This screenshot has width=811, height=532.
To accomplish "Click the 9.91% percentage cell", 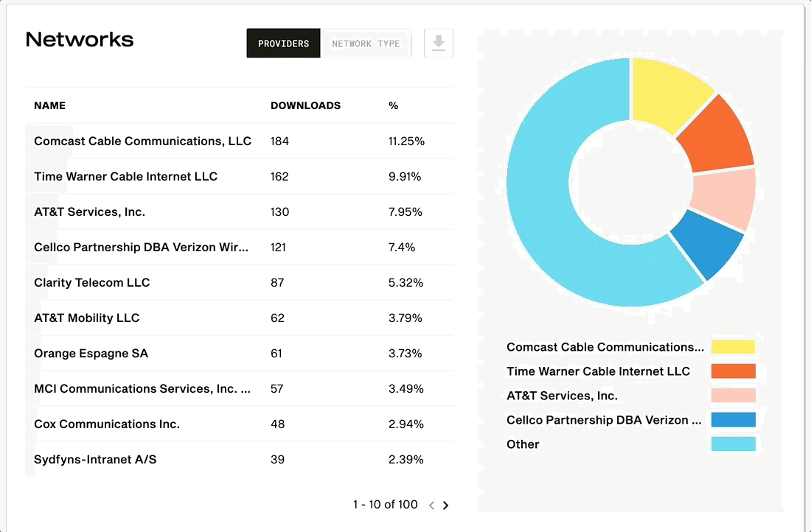I will (x=405, y=176).
